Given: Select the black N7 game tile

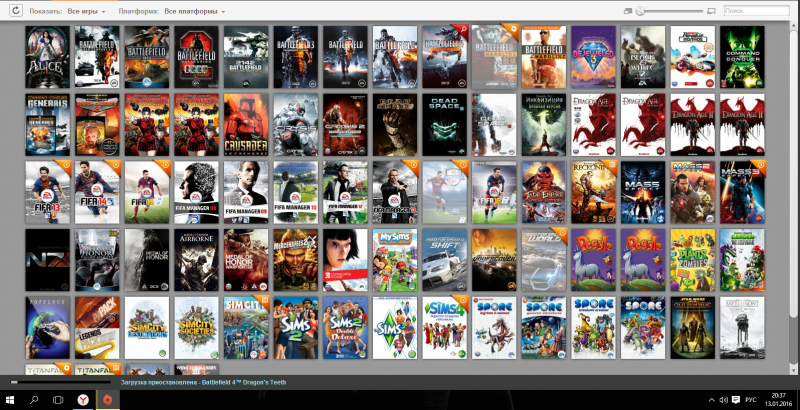Looking at the screenshot, I should pos(47,260).
